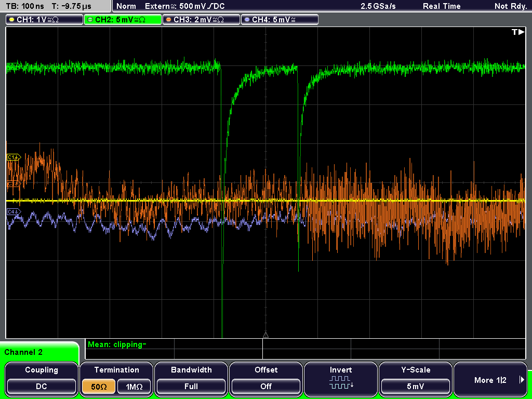
Task: Click the trigger time triangle on bottom axis
Action: (265, 335)
